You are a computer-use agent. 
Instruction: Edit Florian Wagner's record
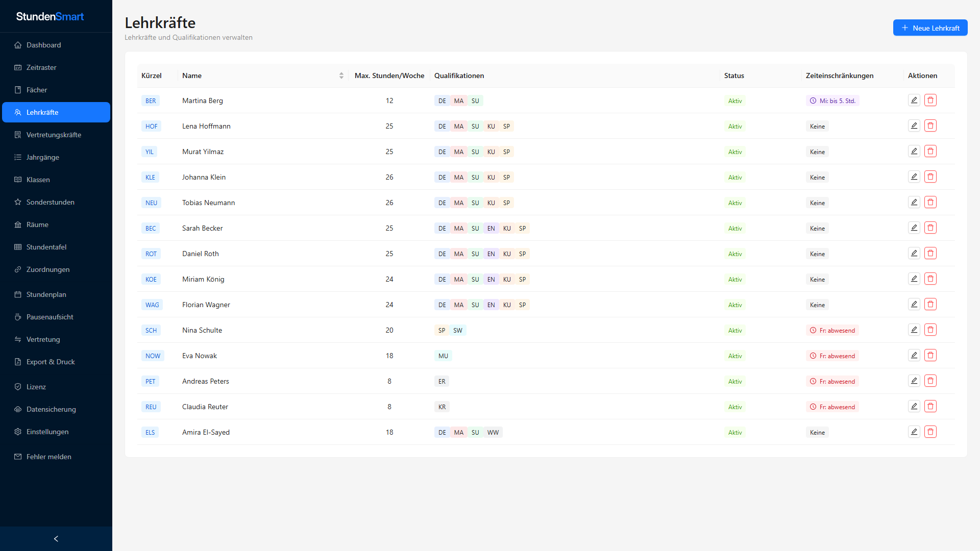pos(914,305)
